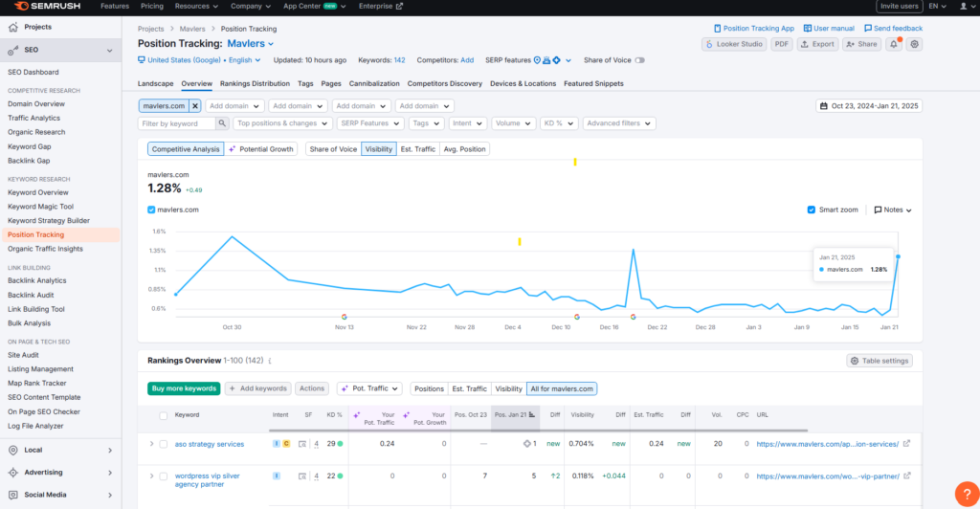980x509 pixels.
Task: Click the Projects home icon
Action: [x=13, y=28]
